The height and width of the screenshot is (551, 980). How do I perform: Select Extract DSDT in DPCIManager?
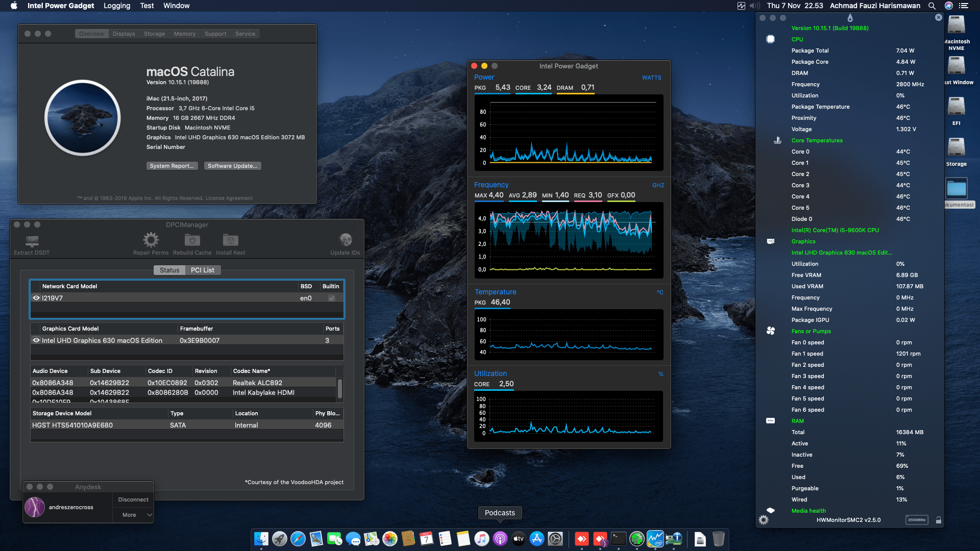(32, 242)
